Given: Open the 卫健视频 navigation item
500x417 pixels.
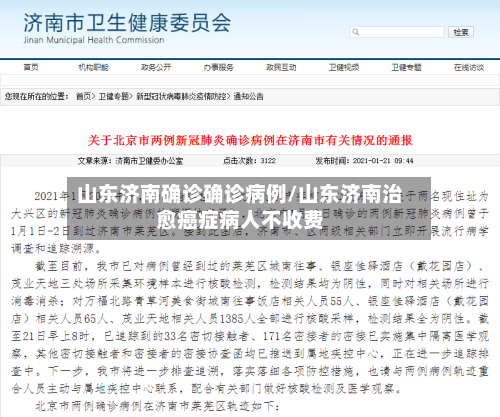Looking at the screenshot, I should coord(344,67).
